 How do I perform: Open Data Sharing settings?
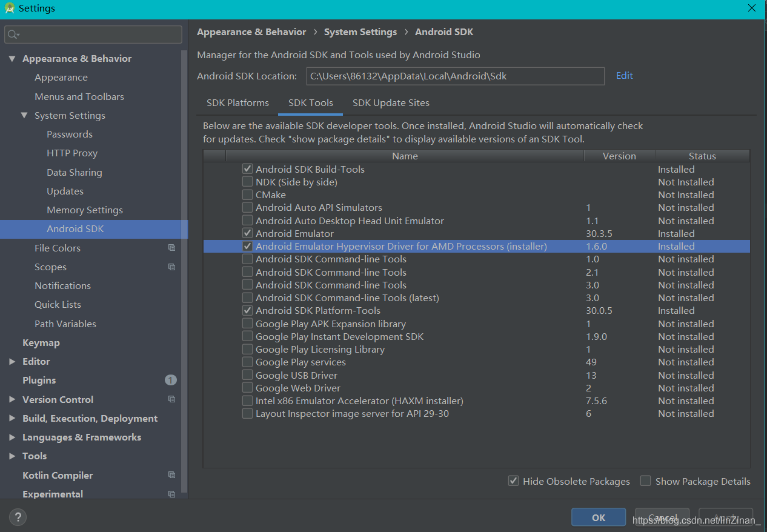click(x=75, y=172)
